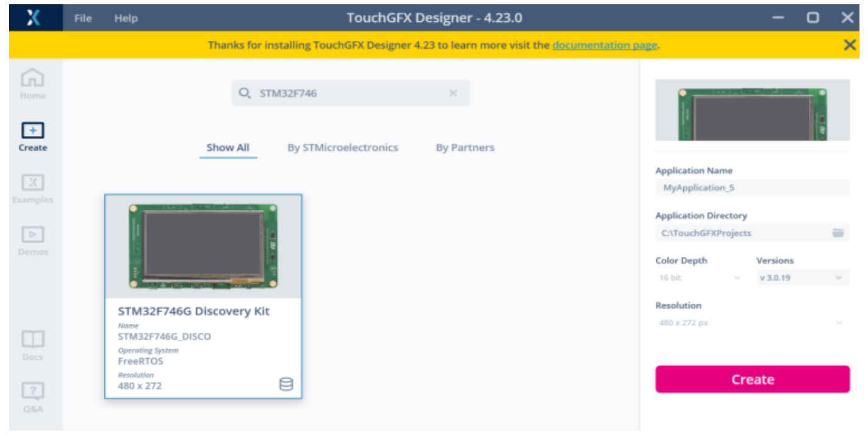868x444 pixels.
Task: Open the Demos sidebar section
Action: pos(33,241)
